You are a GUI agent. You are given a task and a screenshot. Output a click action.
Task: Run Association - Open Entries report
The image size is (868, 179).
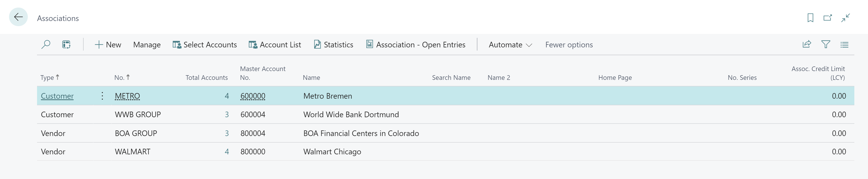416,45
